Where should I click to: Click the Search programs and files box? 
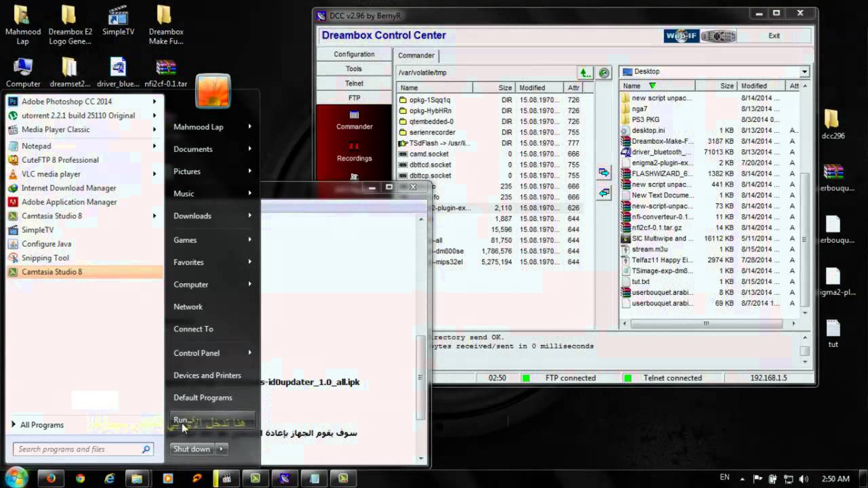(x=83, y=449)
